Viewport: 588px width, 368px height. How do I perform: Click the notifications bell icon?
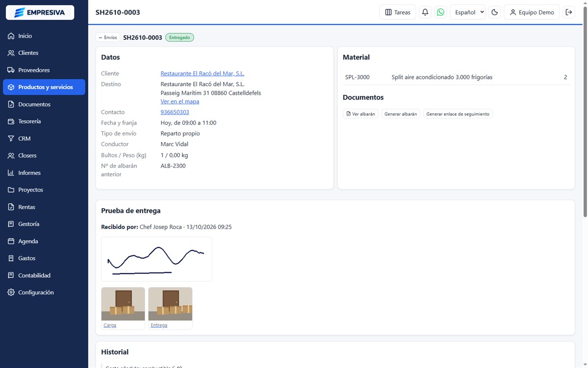point(425,12)
